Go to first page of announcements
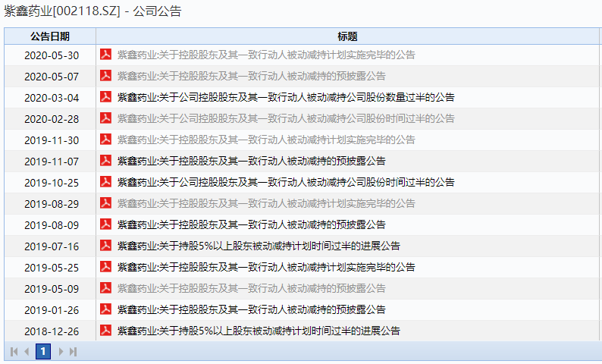The width and height of the screenshot is (602, 364). pos(14,351)
